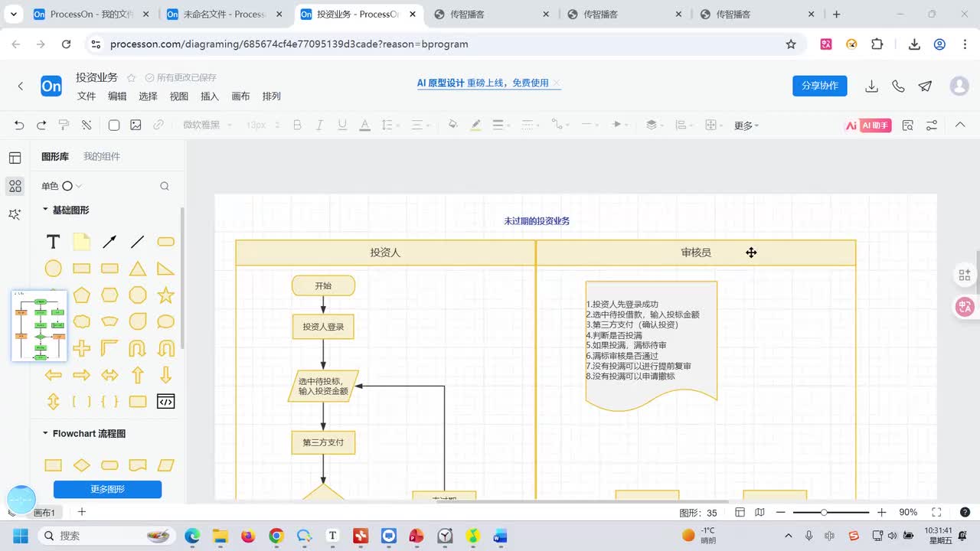Open the font family dropdown 微软雅黑
Image resolution: width=980 pixels, height=551 pixels.
pyautogui.click(x=207, y=125)
